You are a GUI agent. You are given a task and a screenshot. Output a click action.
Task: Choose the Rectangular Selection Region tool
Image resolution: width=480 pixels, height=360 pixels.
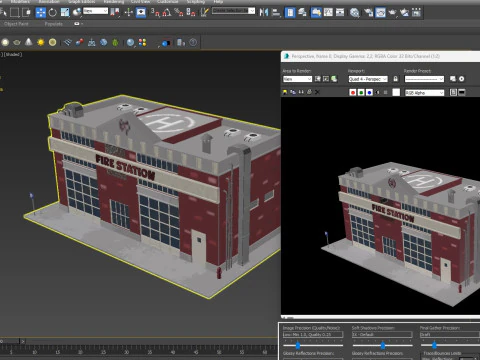point(15,13)
